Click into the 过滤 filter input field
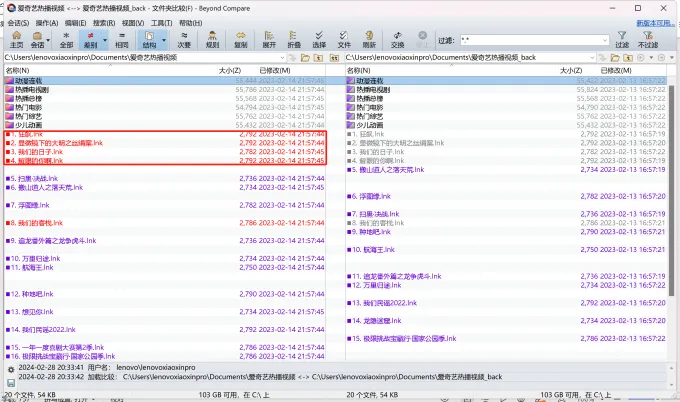The image size is (680, 402). click(x=530, y=40)
